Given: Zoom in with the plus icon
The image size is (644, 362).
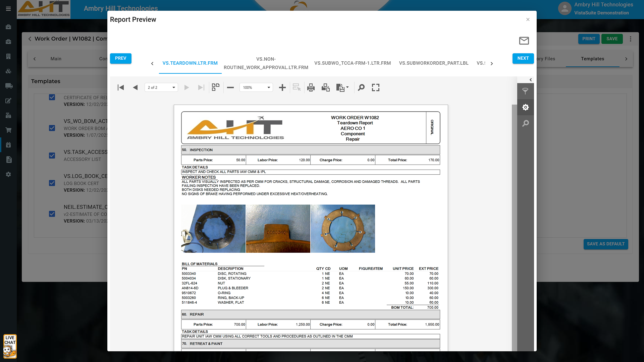Looking at the screenshot, I should pos(282,87).
